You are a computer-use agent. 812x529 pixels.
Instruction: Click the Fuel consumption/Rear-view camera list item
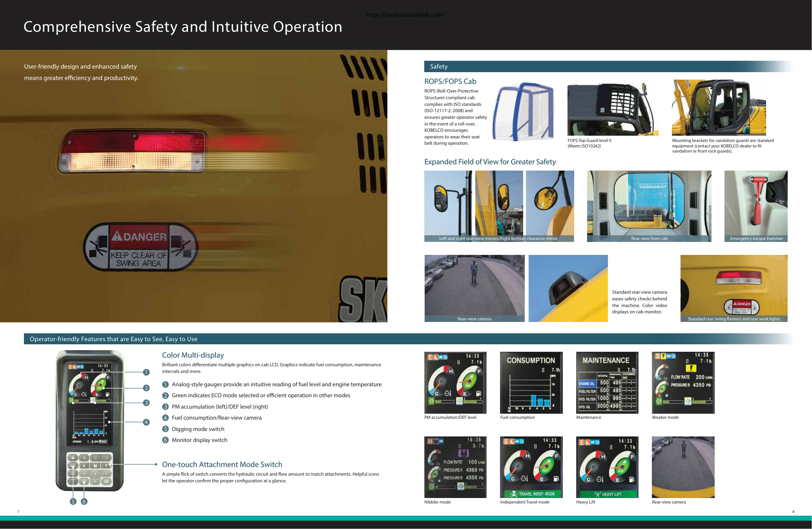pos(212,418)
